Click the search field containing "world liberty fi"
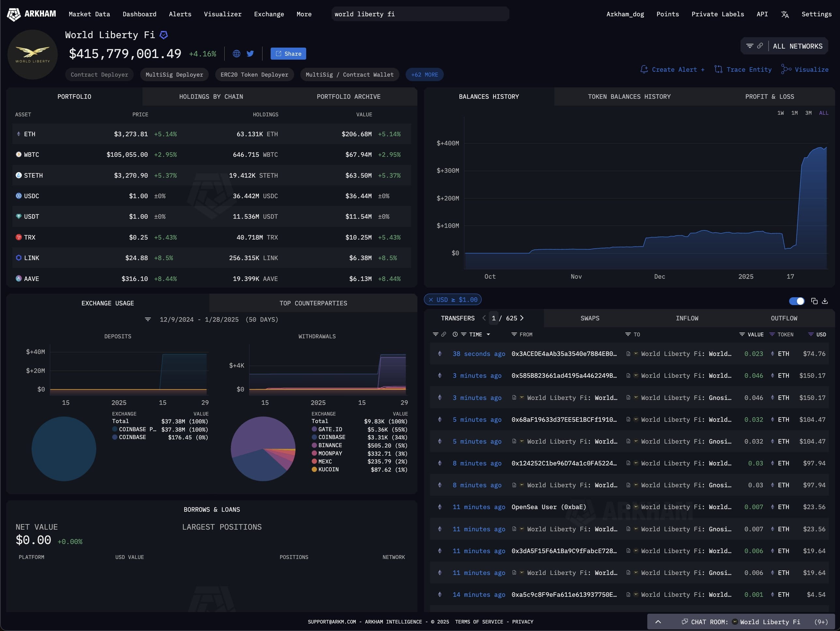The width and height of the screenshot is (840, 631). 420,14
